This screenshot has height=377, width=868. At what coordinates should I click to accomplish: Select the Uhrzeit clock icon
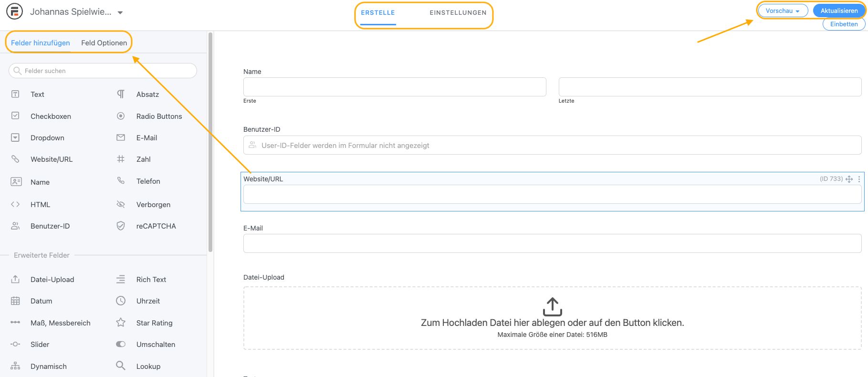click(x=121, y=301)
